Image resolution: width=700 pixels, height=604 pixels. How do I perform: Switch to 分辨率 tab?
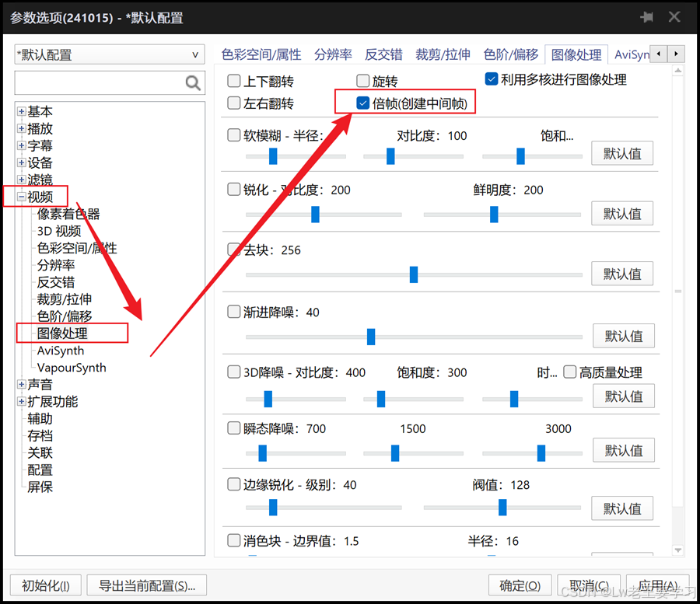pyautogui.click(x=333, y=55)
